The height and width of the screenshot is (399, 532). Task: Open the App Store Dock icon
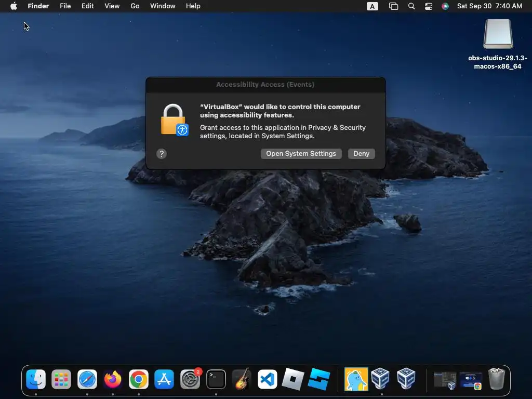pyautogui.click(x=164, y=379)
